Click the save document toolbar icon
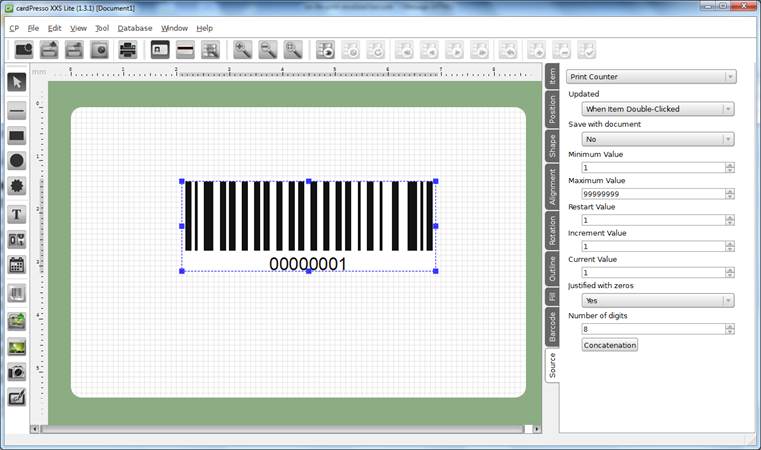The height and width of the screenshot is (450, 761). click(x=74, y=50)
